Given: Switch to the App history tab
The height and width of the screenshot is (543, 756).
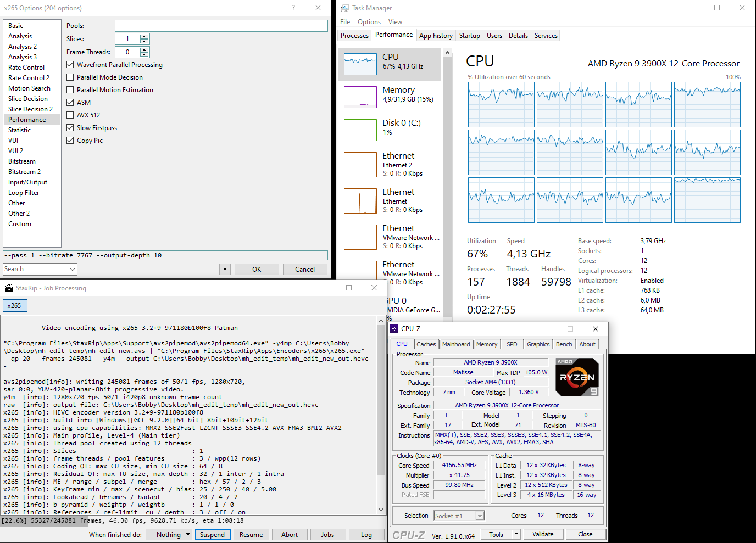Looking at the screenshot, I should coord(436,36).
